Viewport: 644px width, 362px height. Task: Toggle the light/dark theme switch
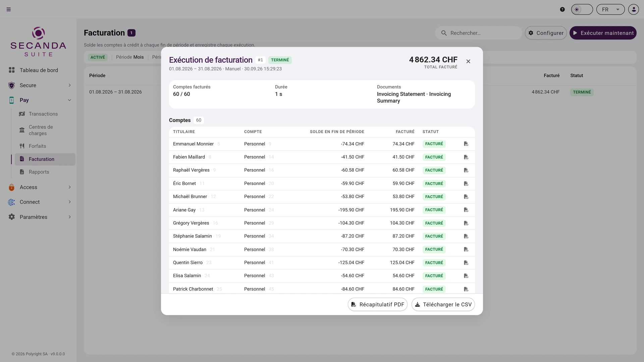(x=582, y=9)
